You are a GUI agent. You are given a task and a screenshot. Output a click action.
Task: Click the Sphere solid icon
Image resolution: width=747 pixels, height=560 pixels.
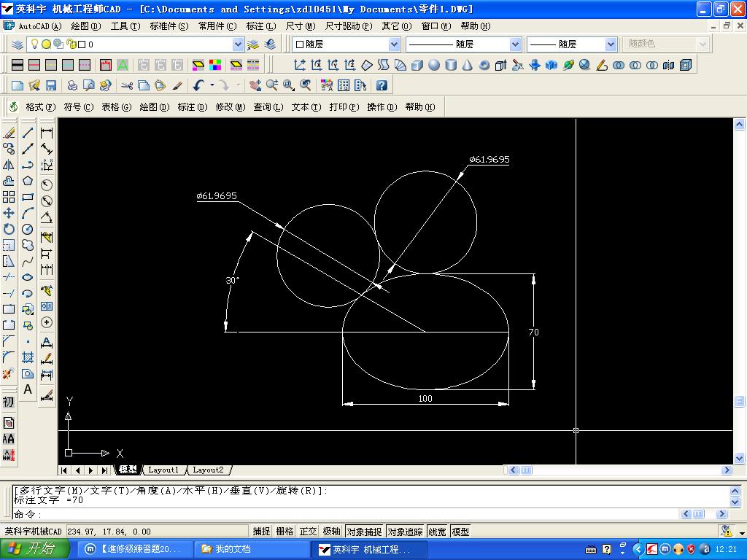pyautogui.click(x=433, y=65)
